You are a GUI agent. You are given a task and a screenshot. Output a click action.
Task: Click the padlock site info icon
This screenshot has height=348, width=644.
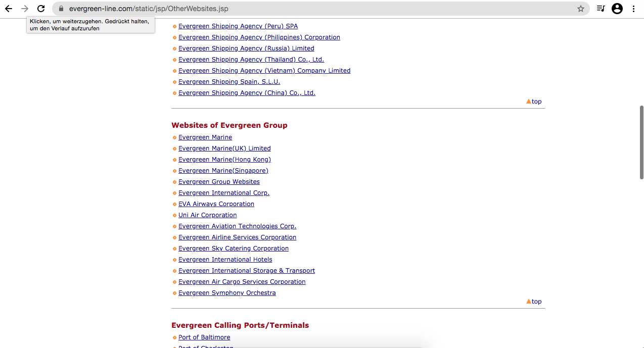[x=61, y=9]
